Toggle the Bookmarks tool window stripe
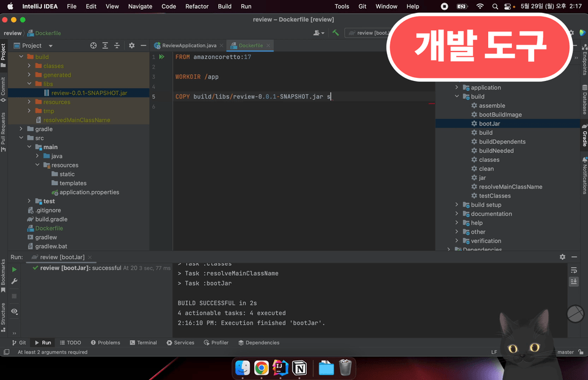This screenshot has height=380, width=588. click(4, 275)
